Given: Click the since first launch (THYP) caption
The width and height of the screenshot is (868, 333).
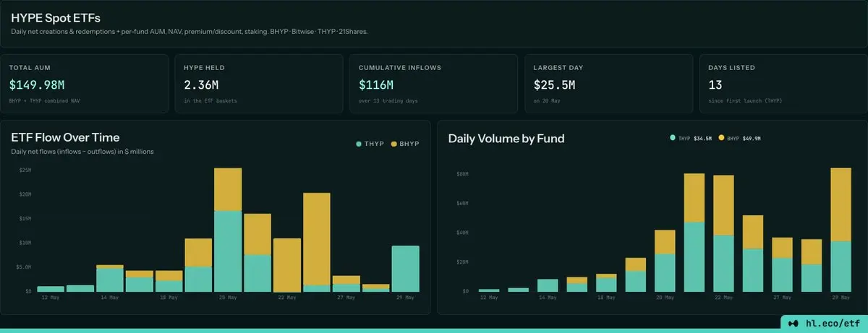Looking at the screenshot, I should tap(745, 100).
